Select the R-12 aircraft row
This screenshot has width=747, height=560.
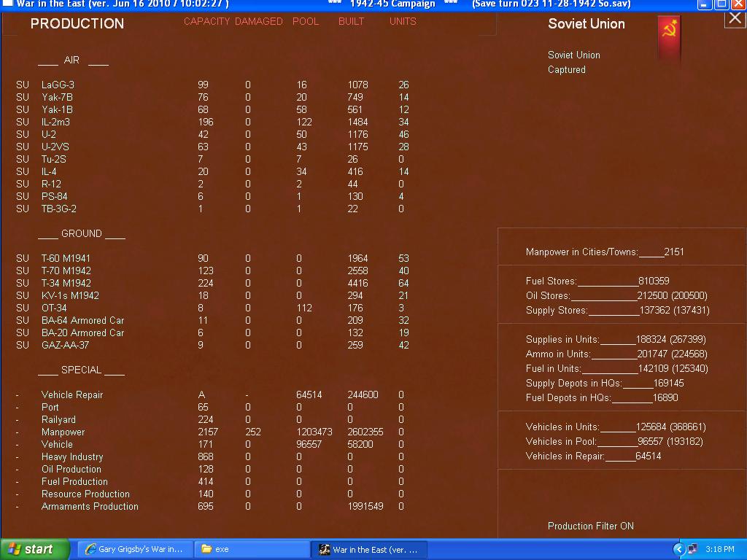pos(212,184)
